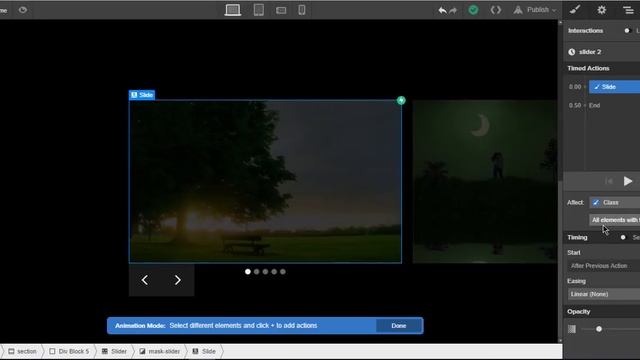Switch to mobile portrait view

pyautogui.click(x=302, y=10)
